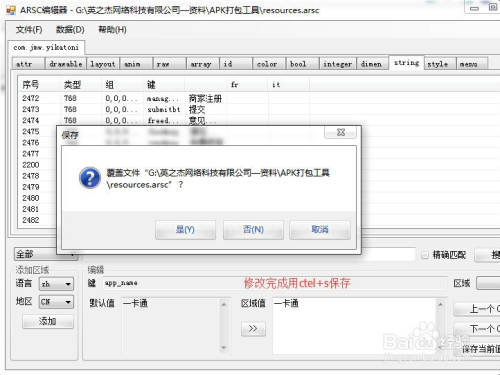Click the 下一个 button
Viewport: 500px width, 375px height.
pyautogui.click(x=477, y=329)
